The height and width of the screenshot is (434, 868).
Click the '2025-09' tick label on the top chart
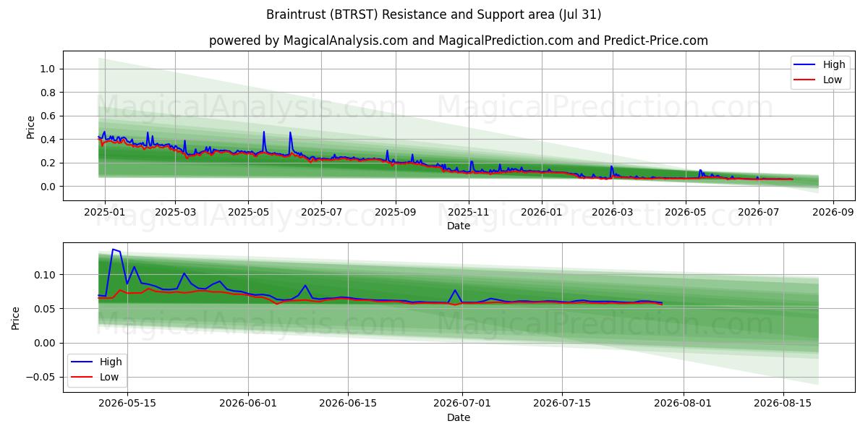point(395,212)
